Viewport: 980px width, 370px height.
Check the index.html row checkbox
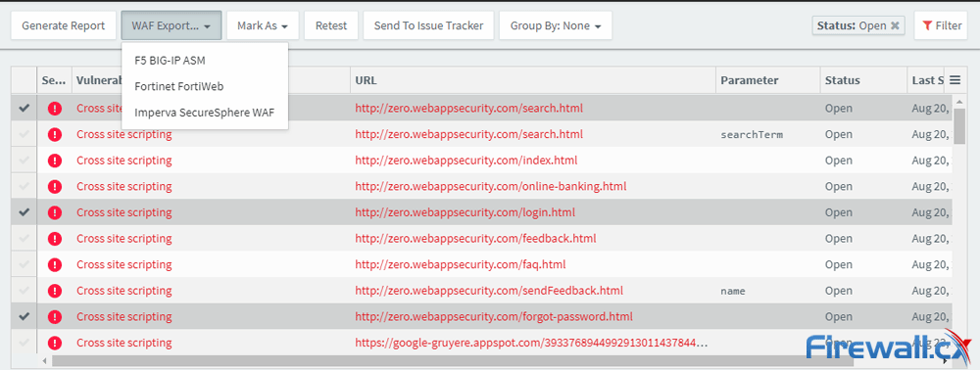(24, 161)
